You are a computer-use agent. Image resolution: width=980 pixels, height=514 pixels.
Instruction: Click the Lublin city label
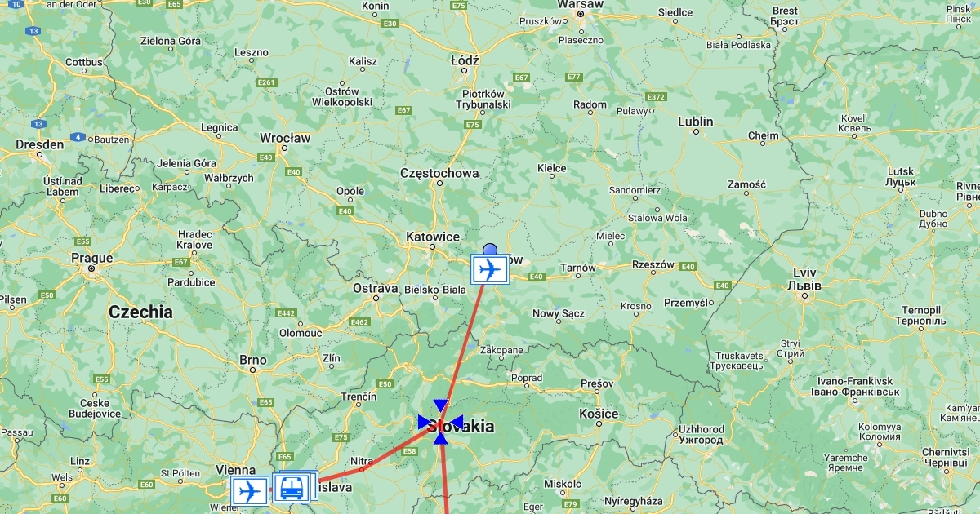tap(696, 122)
